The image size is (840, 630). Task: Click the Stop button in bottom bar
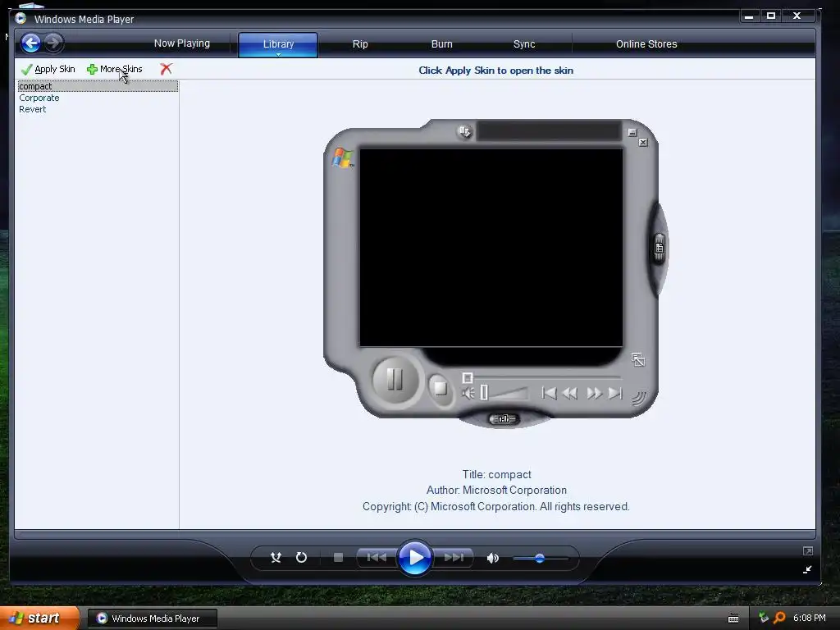[x=338, y=558]
